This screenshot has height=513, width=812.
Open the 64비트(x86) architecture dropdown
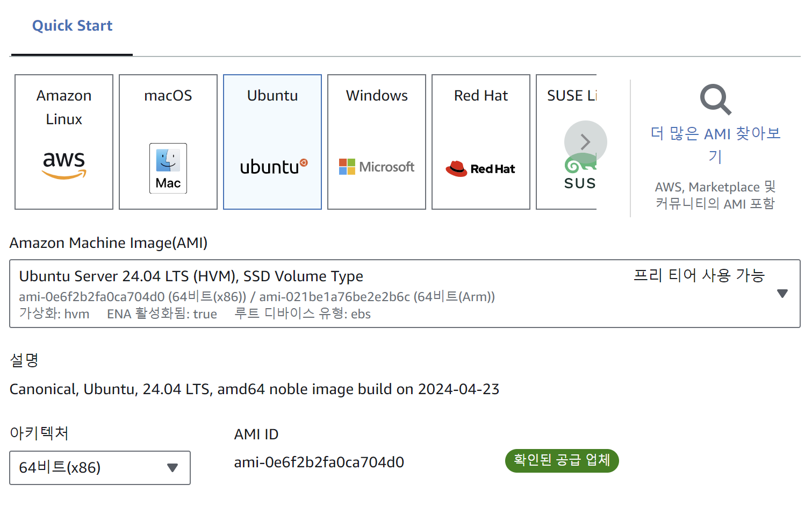100,468
